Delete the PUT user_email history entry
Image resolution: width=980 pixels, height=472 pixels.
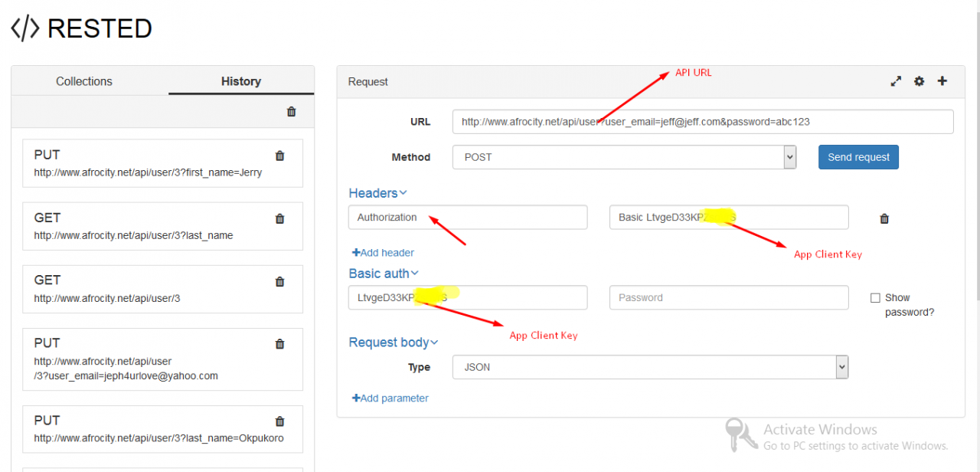(x=279, y=344)
